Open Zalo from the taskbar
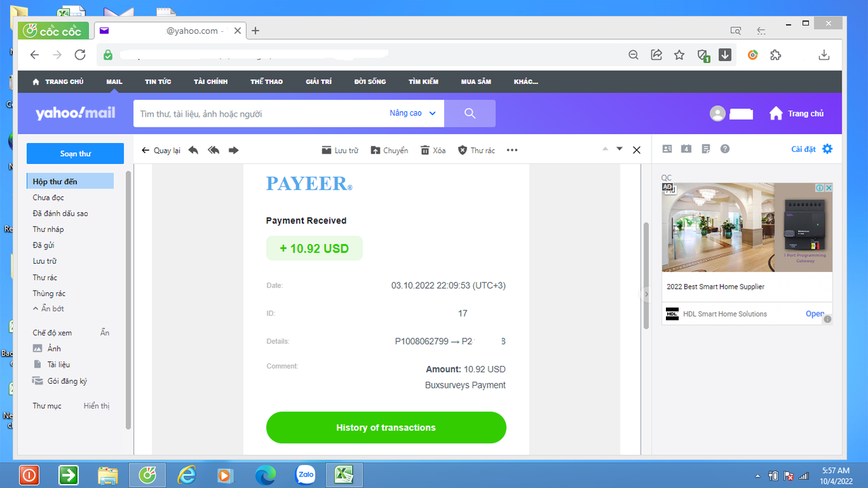The width and height of the screenshot is (868, 488). [x=306, y=475]
